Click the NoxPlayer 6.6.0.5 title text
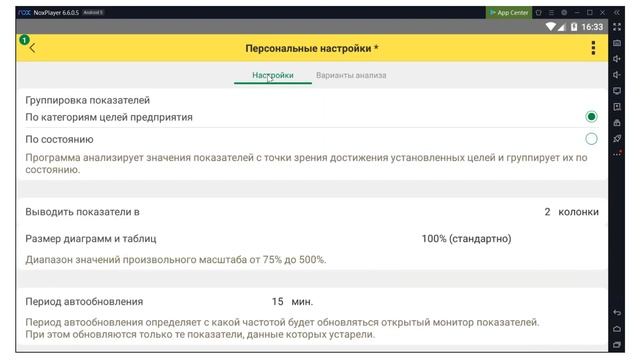 point(56,13)
